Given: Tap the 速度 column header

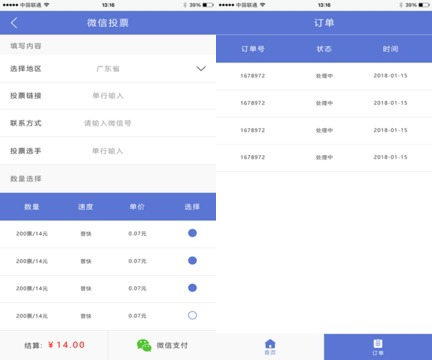Looking at the screenshot, I should [x=85, y=207].
